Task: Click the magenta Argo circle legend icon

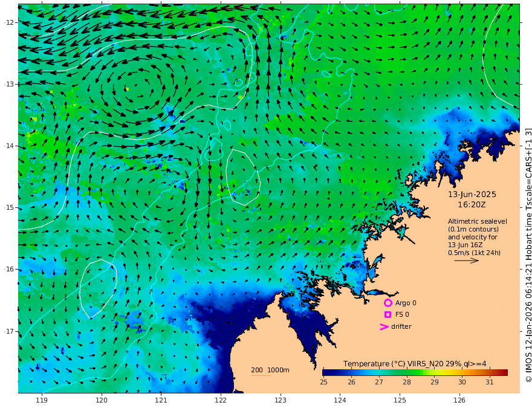Action: point(388,303)
